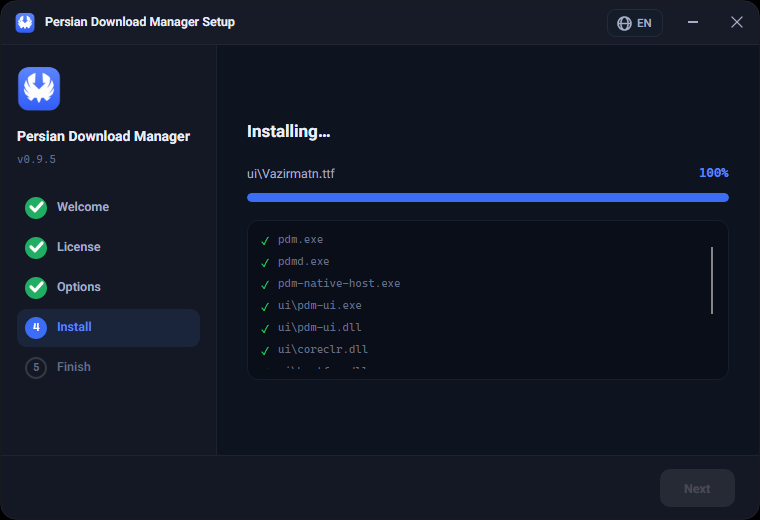The width and height of the screenshot is (760, 520).
Task: Click the Next button
Action: (697, 488)
